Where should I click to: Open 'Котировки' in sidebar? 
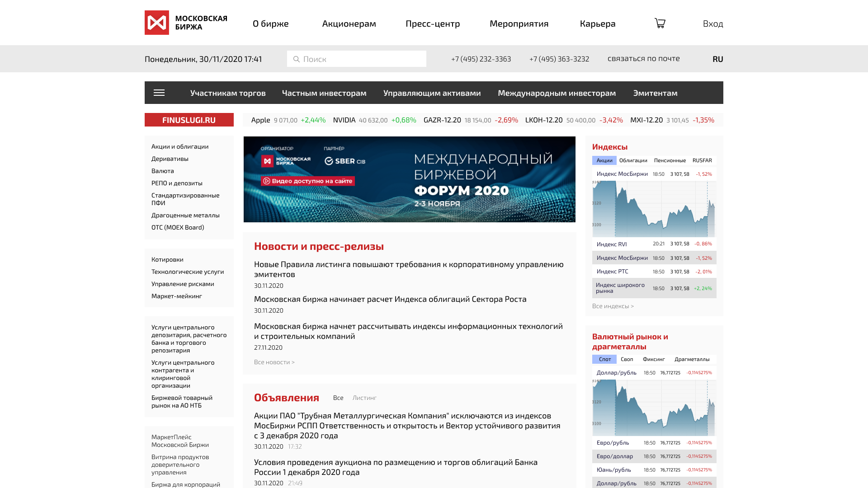click(167, 259)
